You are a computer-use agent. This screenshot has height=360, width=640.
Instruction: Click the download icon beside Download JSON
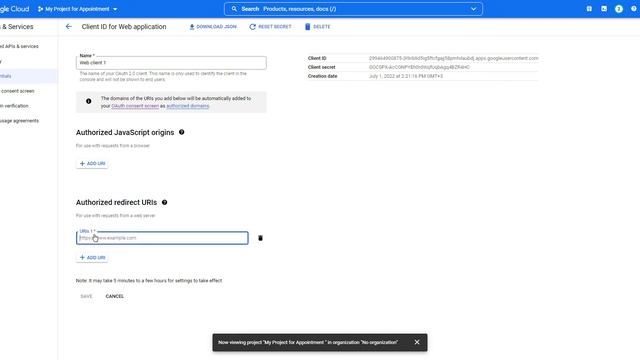[192, 27]
